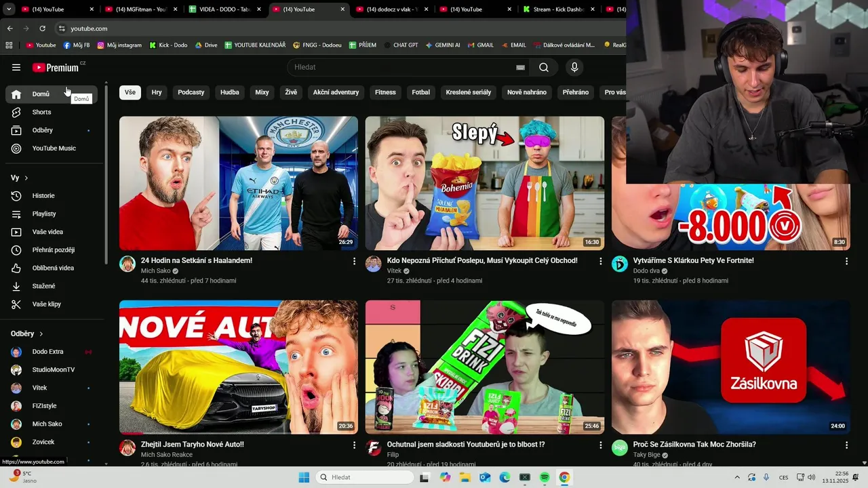This screenshot has height=488, width=868.
Task: Select the Hudba filter chip
Action: [230, 92]
